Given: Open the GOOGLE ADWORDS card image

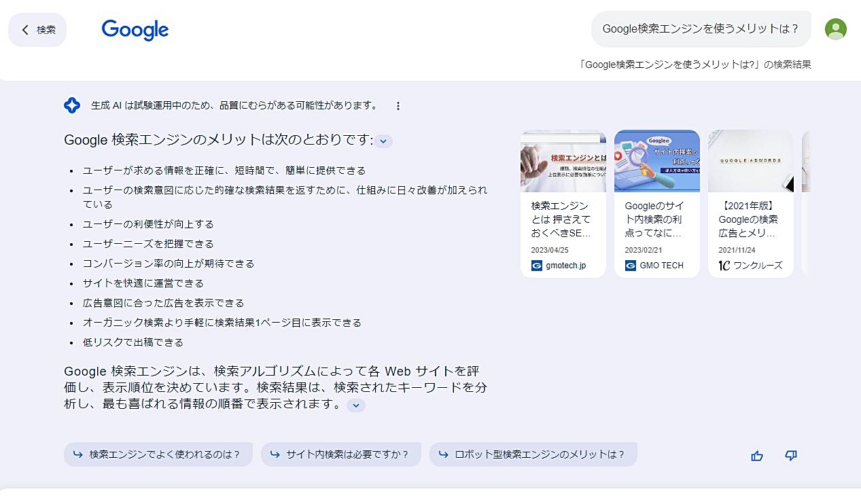Looking at the screenshot, I should tap(751, 161).
